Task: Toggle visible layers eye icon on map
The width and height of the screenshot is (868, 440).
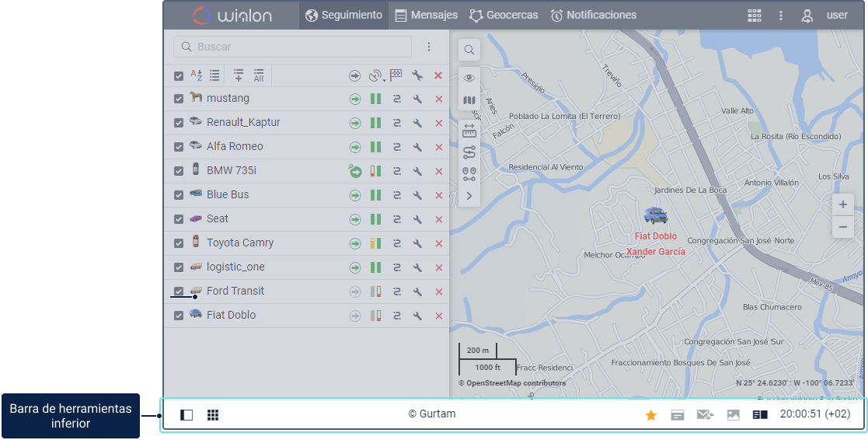Action: (469, 78)
